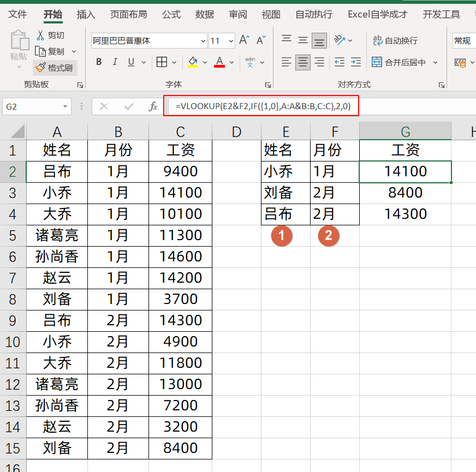Apply borders using the borders icon
The height and width of the screenshot is (472, 476).
click(x=162, y=62)
